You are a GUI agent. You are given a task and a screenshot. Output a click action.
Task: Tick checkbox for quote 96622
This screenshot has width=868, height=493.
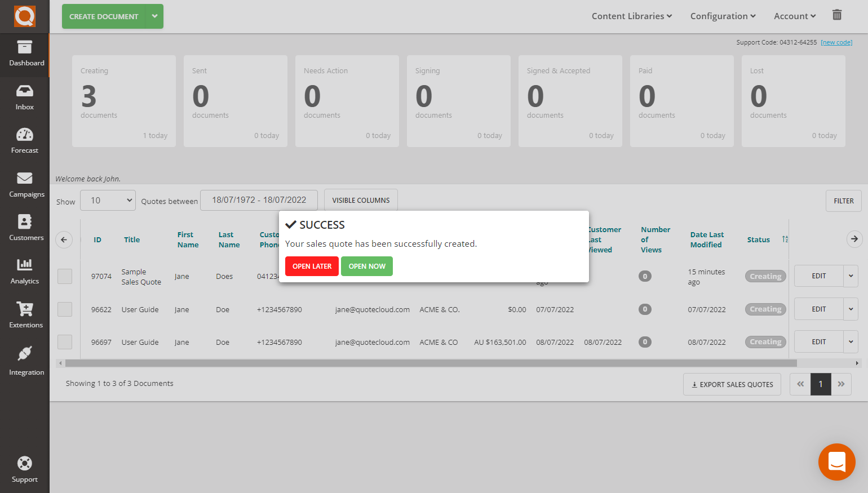click(65, 309)
